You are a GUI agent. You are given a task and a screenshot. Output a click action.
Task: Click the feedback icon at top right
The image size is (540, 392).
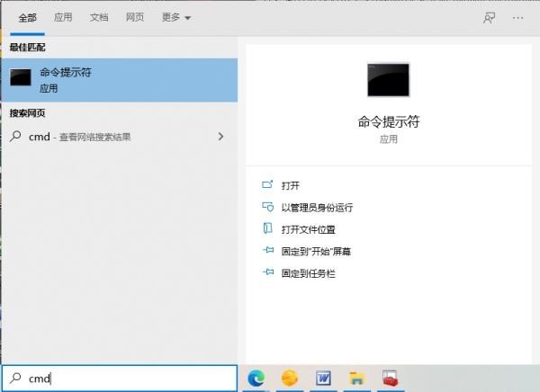(489, 17)
